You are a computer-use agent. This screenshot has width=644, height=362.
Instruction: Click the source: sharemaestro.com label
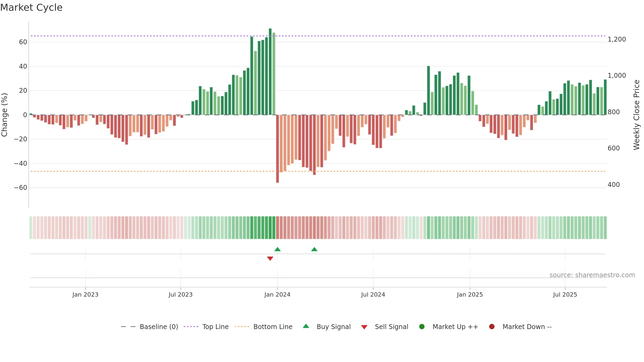(x=592, y=275)
